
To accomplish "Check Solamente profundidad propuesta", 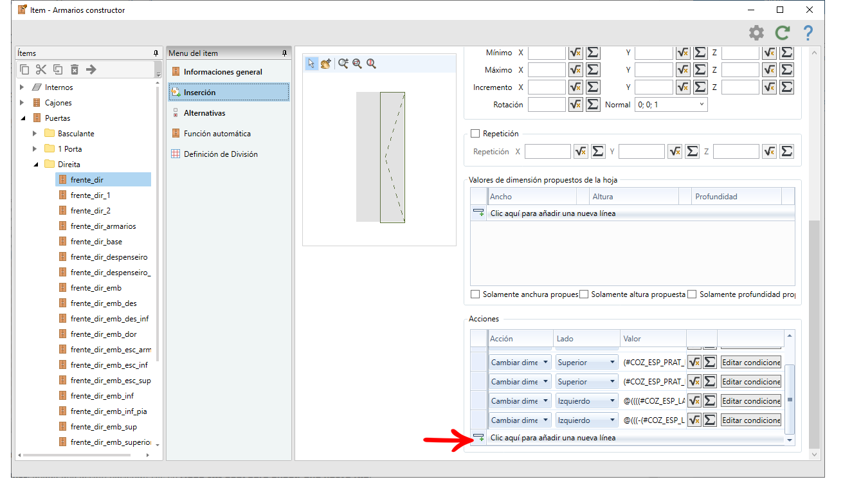I will tap(693, 294).
